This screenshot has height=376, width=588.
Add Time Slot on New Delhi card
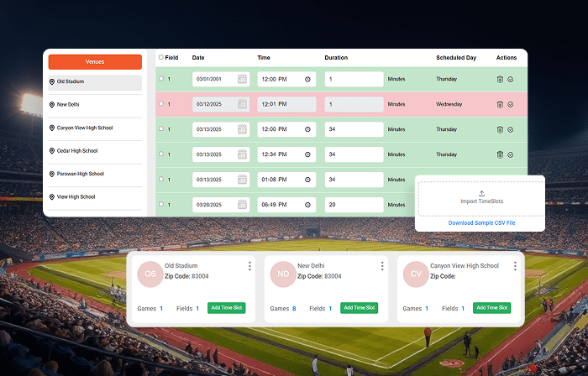coord(360,308)
